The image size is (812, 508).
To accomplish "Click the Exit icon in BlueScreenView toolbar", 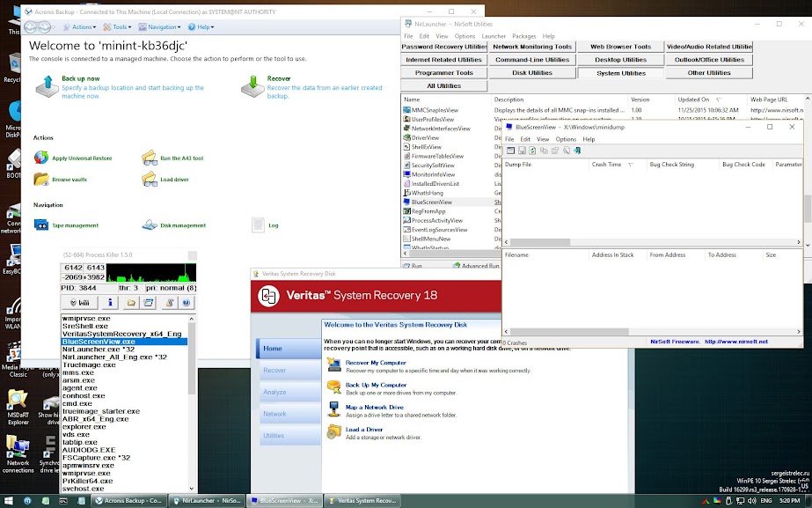I will pyautogui.click(x=577, y=151).
